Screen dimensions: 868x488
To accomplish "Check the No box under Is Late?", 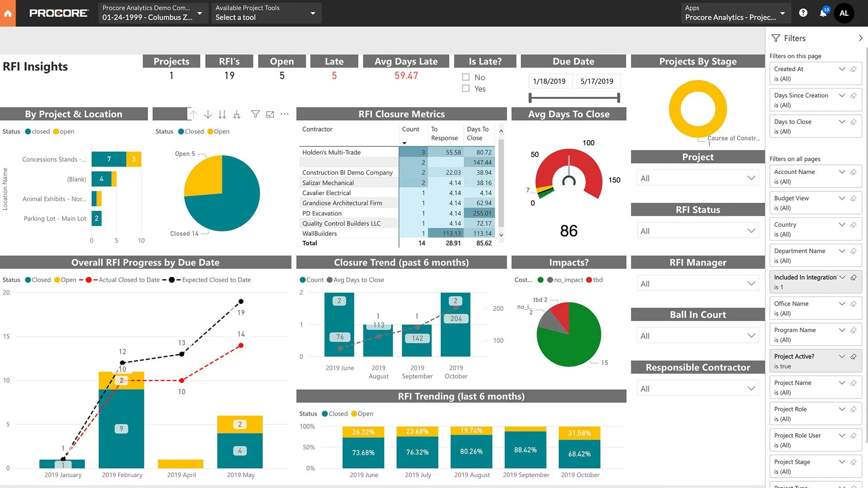I will point(466,77).
